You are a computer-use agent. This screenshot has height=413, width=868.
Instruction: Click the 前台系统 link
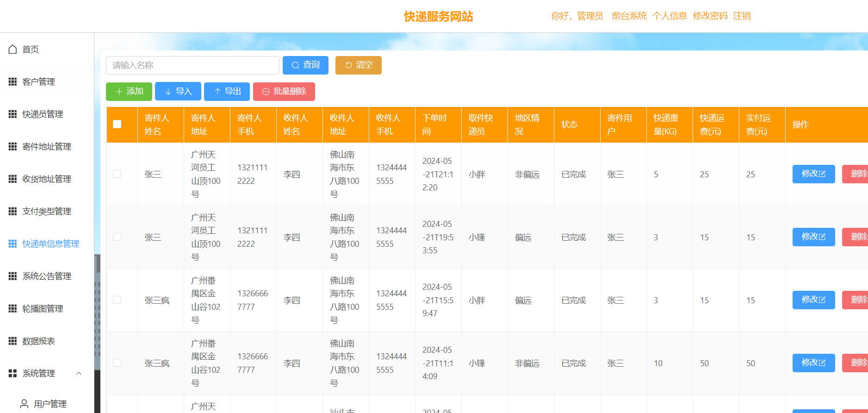coord(629,16)
